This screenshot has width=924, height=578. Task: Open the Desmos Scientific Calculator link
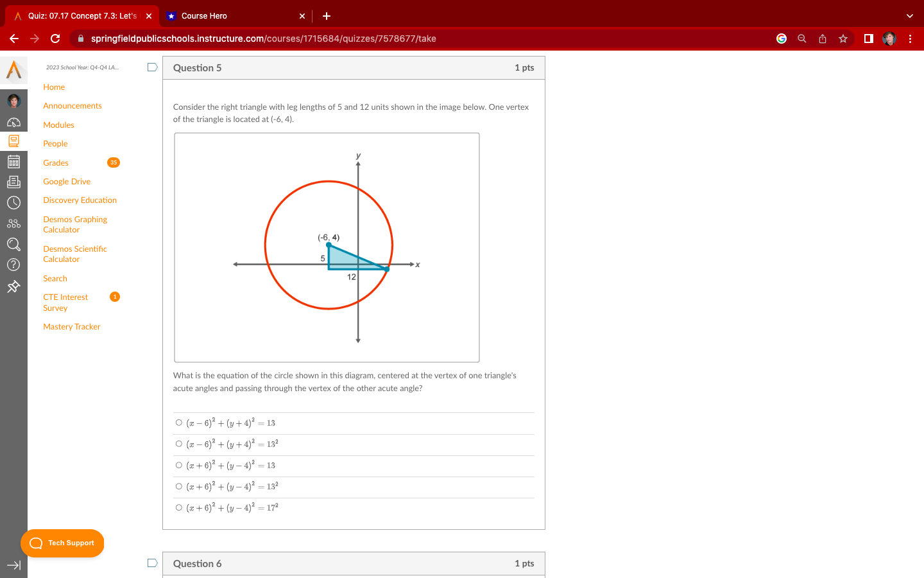[x=75, y=254]
